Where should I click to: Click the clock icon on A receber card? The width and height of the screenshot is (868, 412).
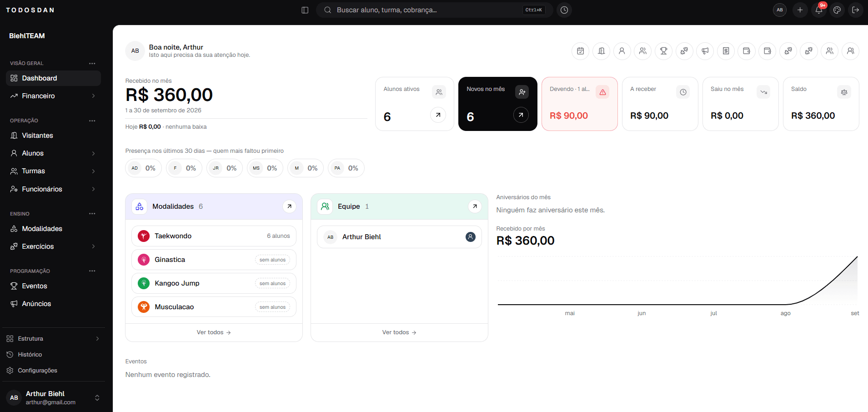click(683, 92)
